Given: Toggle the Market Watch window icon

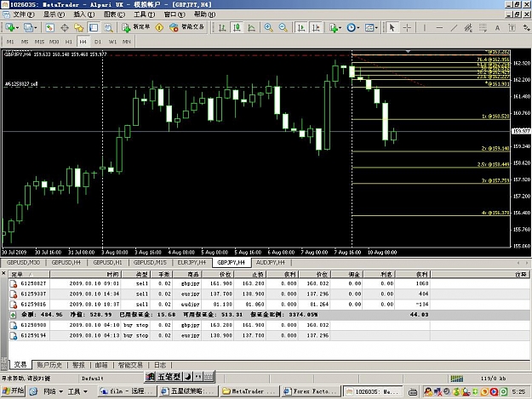Looking at the screenshot, I should point(50,27).
